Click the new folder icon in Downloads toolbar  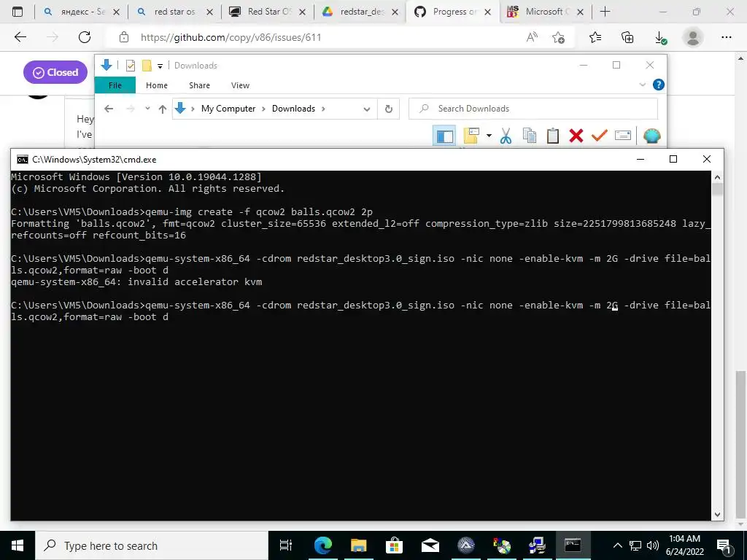pos(471,136)
